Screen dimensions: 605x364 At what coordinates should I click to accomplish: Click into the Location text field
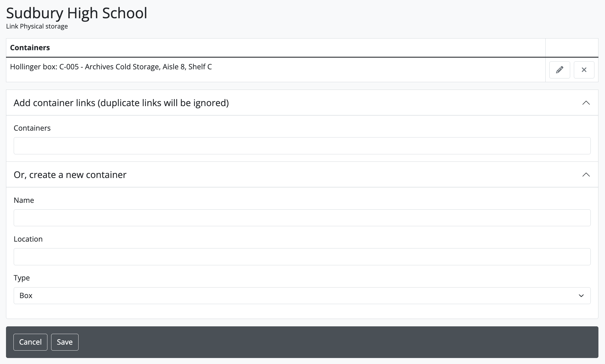click(302, 257)
